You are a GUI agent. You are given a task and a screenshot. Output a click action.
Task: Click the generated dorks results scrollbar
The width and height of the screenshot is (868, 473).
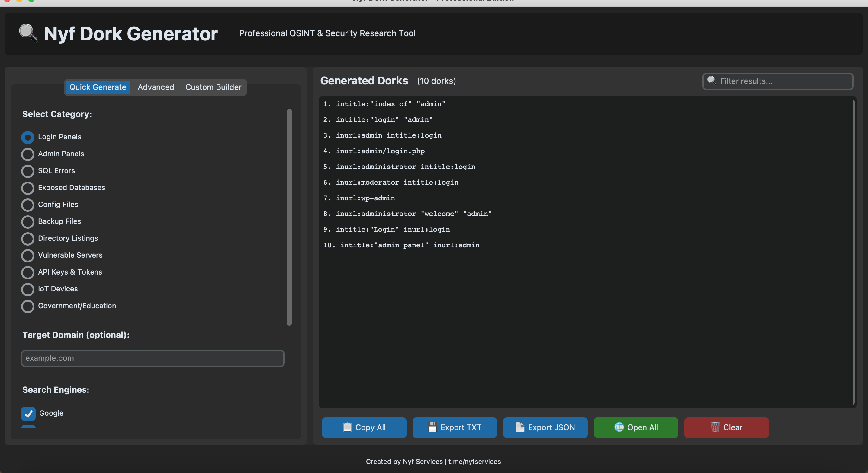pos(853,252)
